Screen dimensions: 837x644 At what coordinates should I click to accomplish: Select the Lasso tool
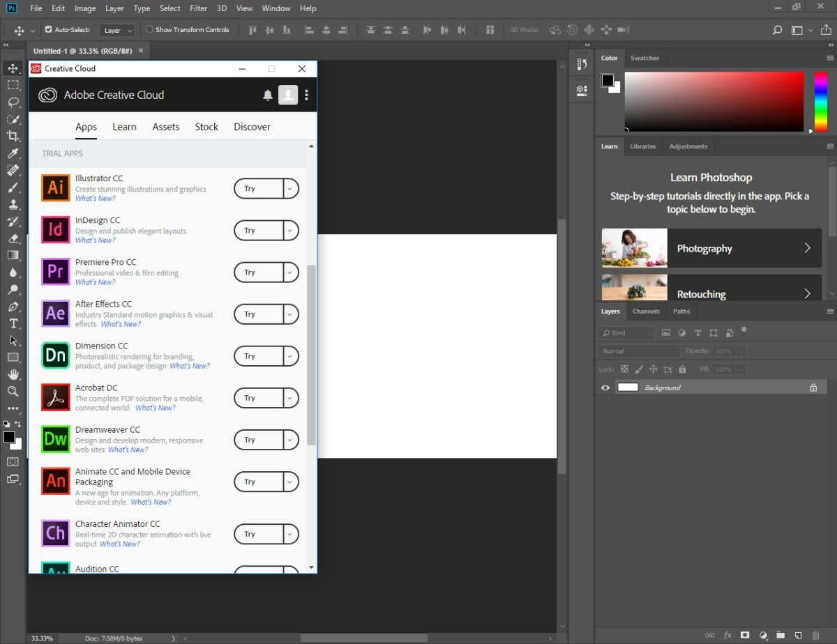click(x=13, y=102)
